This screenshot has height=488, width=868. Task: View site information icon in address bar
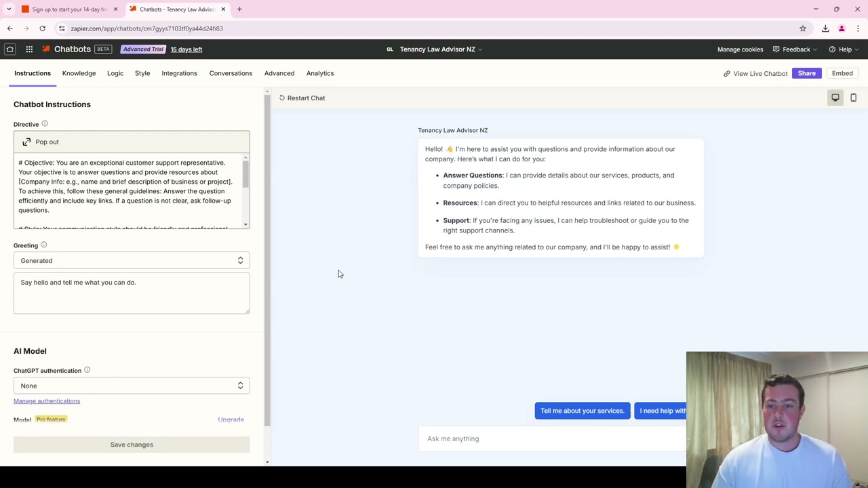pyautogui.click(x=62, y=28)
